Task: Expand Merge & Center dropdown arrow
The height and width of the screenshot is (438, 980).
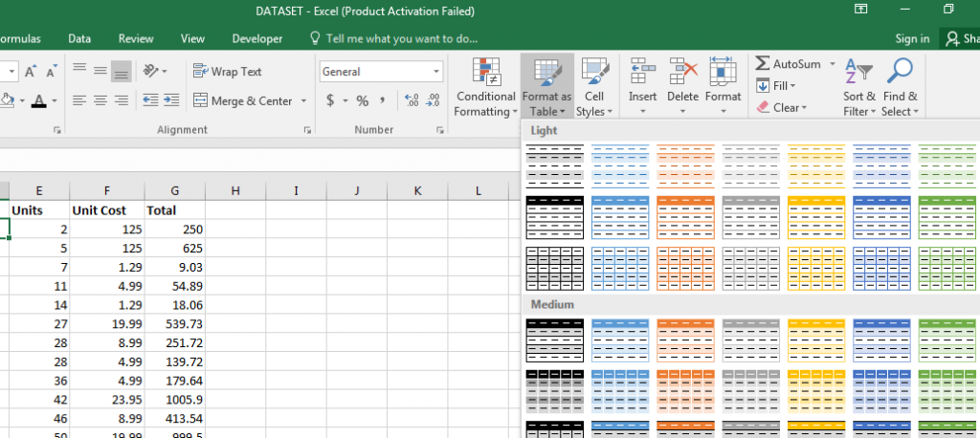Action: pos(303,100)
